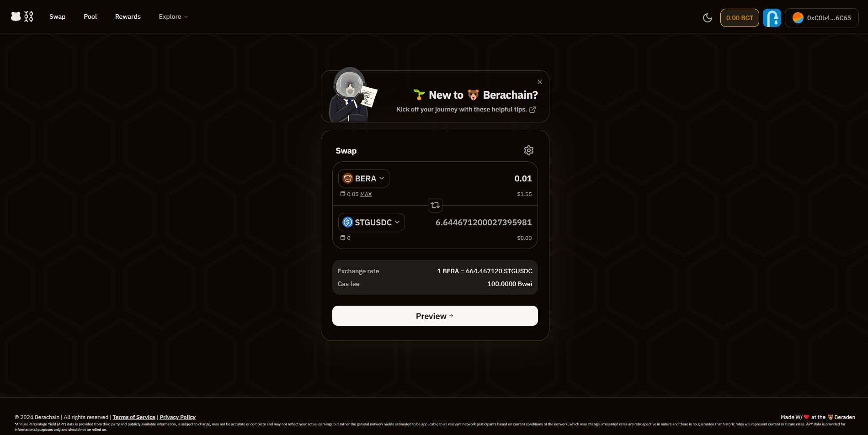
Task: Click the STGUSDC token coin icon
Action: (x=348, y=222)
